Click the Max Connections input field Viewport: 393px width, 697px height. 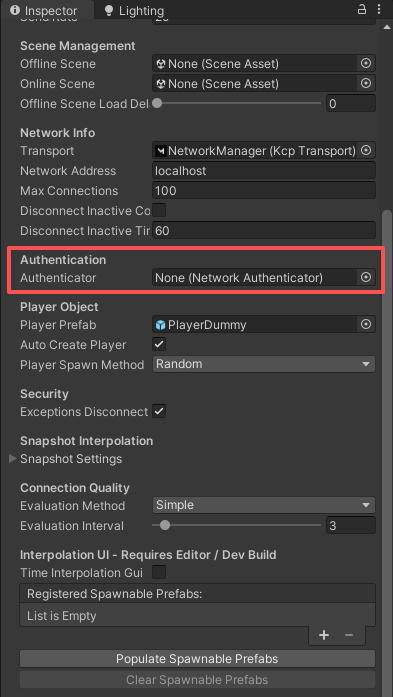coord(264,191)
